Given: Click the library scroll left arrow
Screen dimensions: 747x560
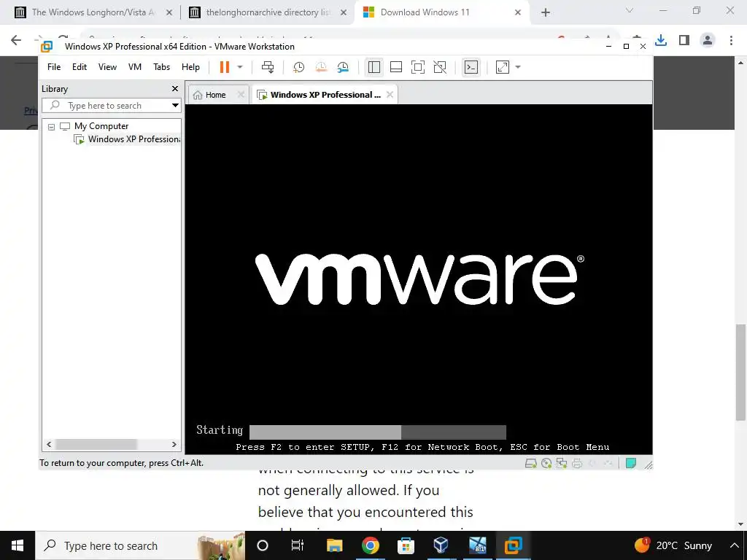Looking at the screenshot, I should [x=49, y=444].
